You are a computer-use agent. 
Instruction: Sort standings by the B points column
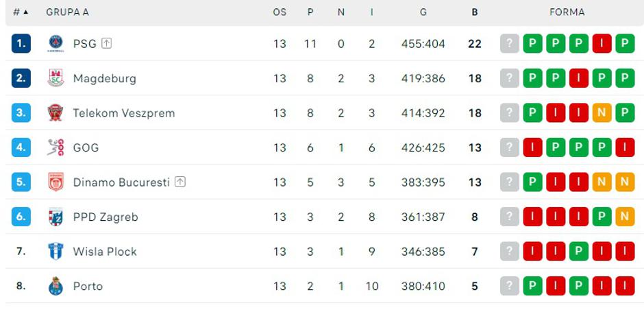475,12
